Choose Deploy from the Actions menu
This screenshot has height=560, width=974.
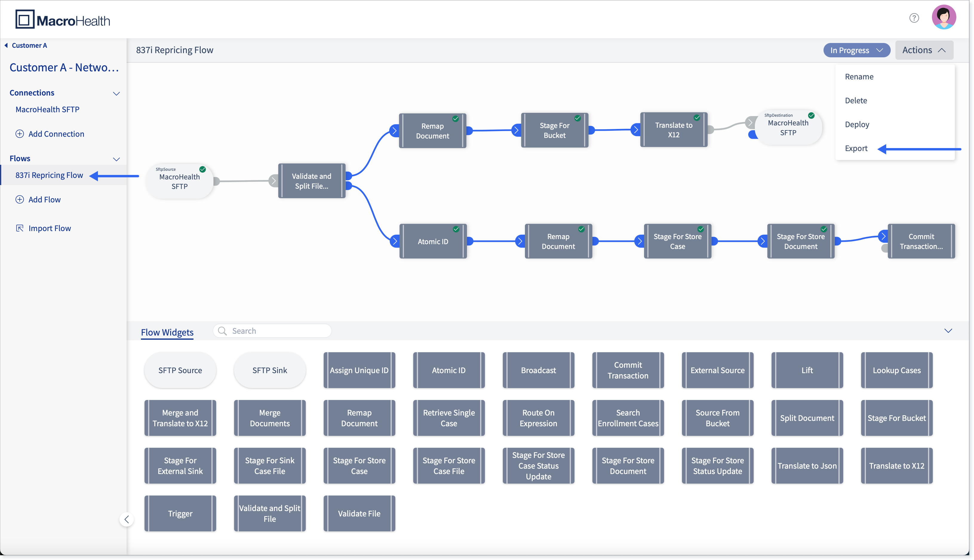pyautogui.click(x=857, y=124)
